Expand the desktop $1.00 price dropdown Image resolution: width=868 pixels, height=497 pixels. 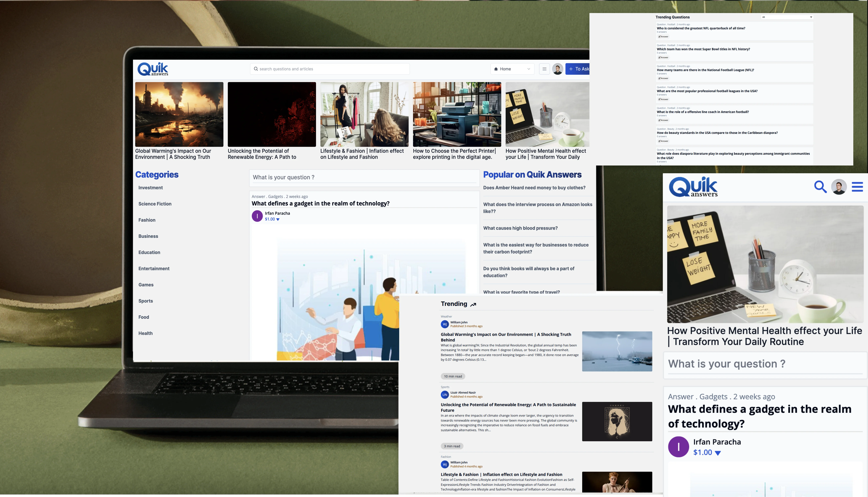[x=278, y=219]
